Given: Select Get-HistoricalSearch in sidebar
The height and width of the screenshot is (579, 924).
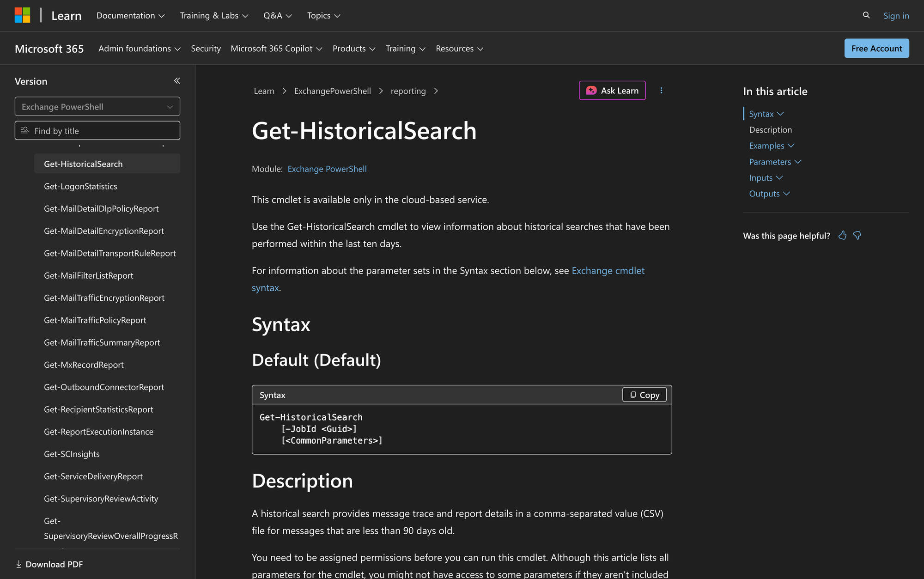Looking at the screenshot, I should click(107, 164).
